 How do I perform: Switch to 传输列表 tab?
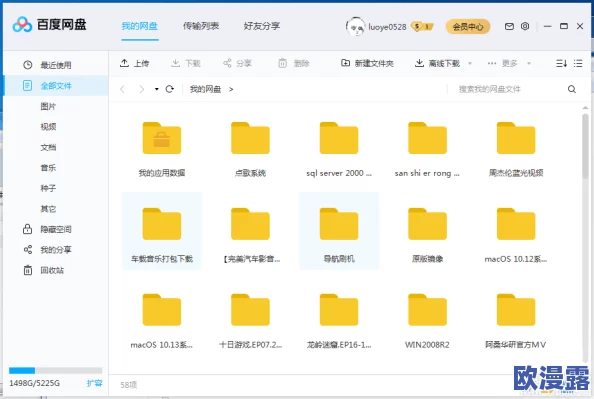pyautogui.click(x=201, y=26)
